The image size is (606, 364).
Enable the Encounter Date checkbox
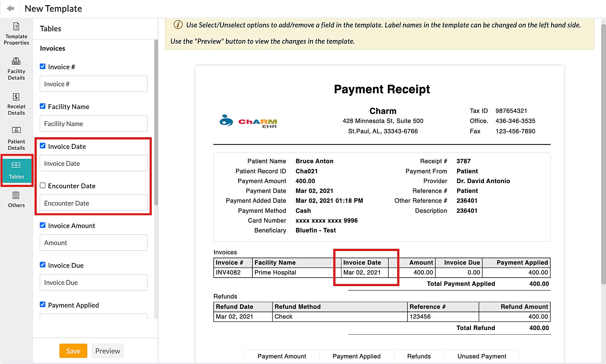(x=42, y=185)
